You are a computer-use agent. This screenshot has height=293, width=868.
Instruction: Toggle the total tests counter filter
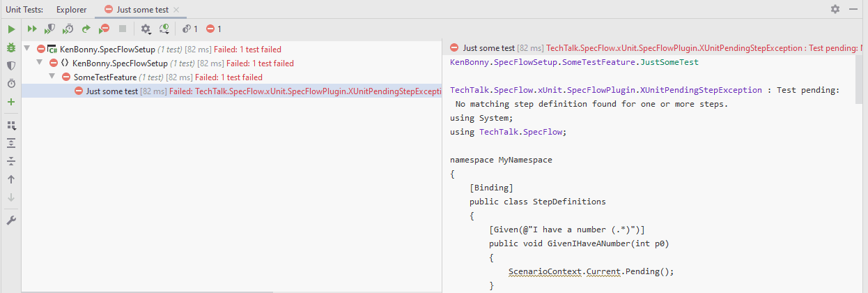[189, 29]
